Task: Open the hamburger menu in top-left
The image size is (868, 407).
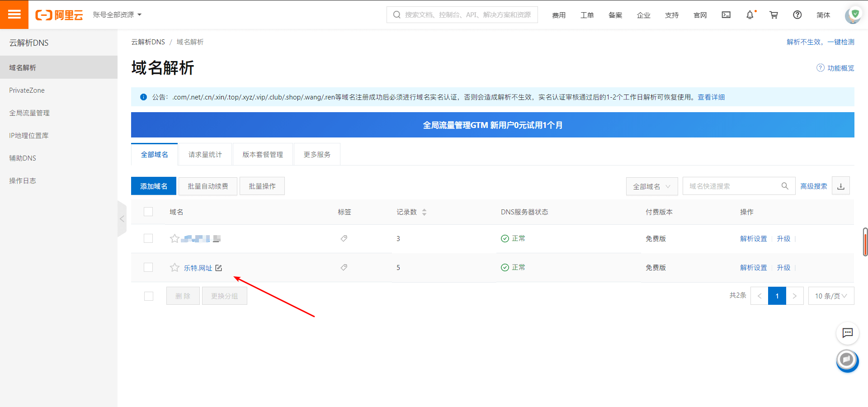Action: click(14, 14)
